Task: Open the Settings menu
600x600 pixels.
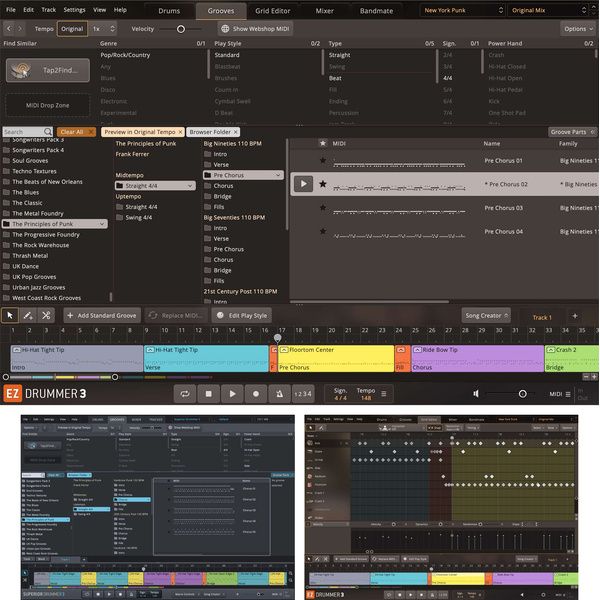Action: (74, 10)
